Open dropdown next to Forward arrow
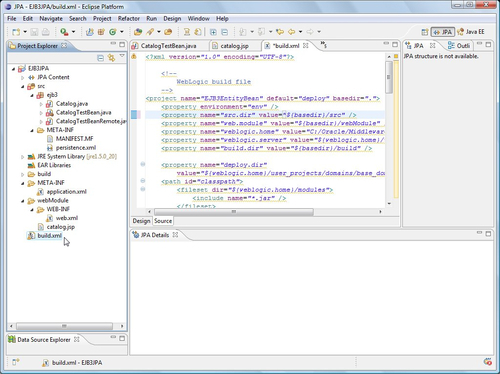500x374 pixels. (x=319, y=32)
